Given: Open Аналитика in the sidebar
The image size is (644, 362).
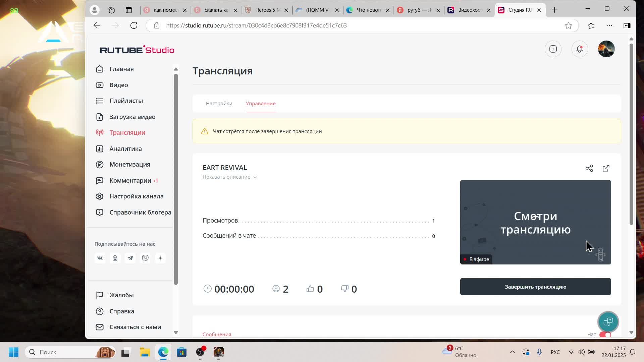Looking at the screenshot, I should click(119, 149).
